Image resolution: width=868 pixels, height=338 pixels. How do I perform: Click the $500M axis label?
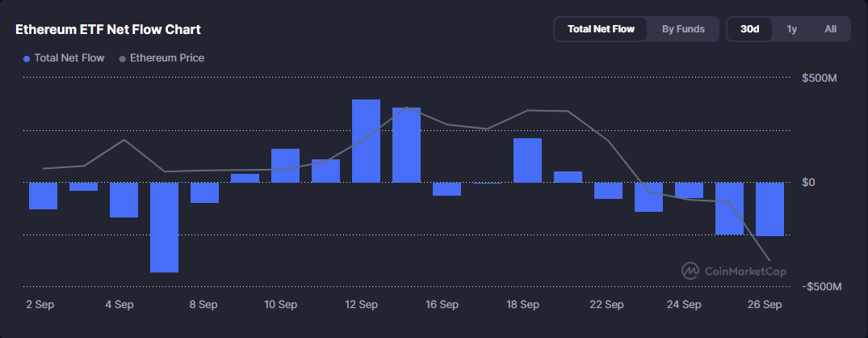pos(819,78)
